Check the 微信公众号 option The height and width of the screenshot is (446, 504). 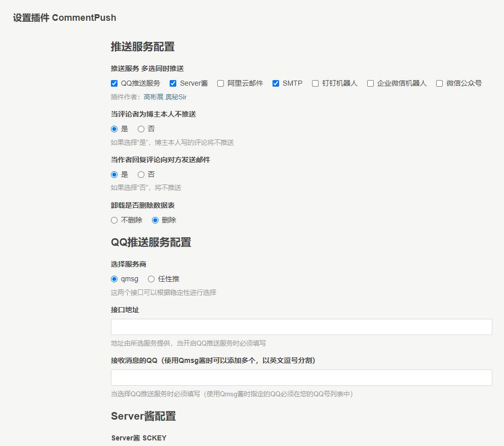[440, 83]
